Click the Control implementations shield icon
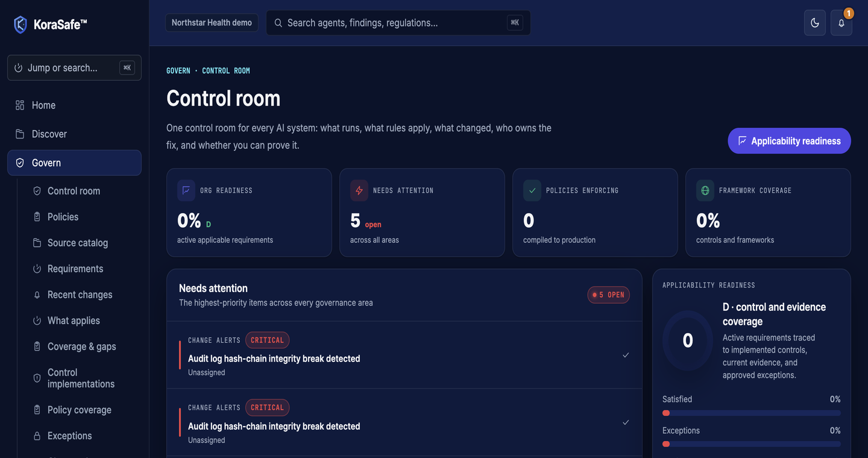 click(x=37, y=378)
